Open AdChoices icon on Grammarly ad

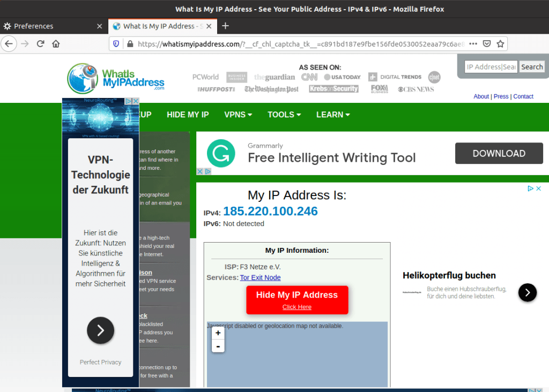click(207, 171)
